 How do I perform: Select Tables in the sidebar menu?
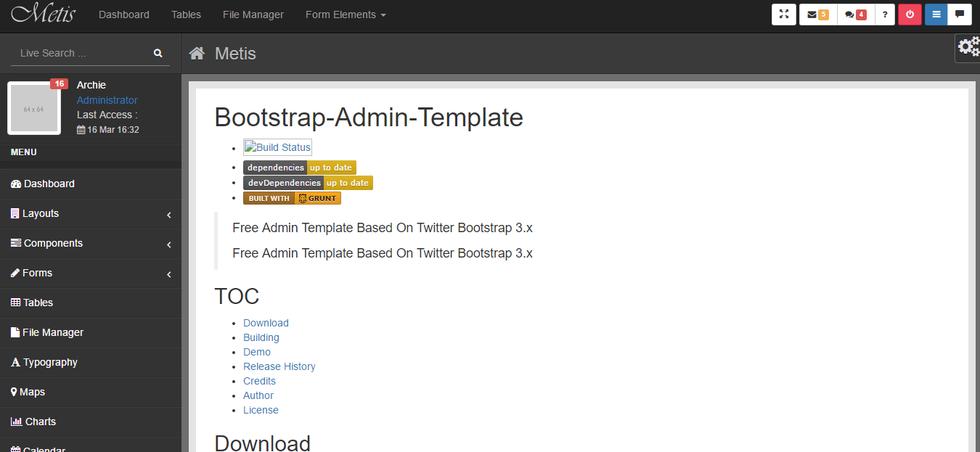[91, 303]
